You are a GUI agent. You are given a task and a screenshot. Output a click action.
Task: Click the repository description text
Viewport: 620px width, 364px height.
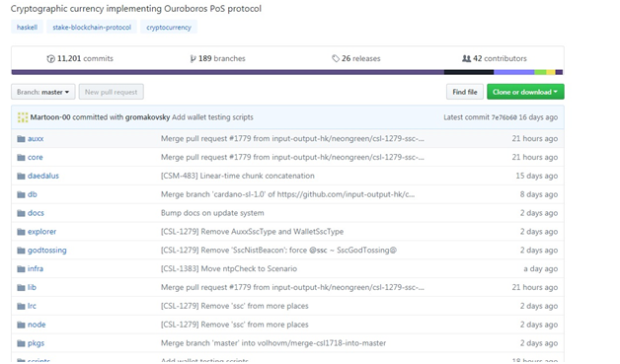pos(136,9)
